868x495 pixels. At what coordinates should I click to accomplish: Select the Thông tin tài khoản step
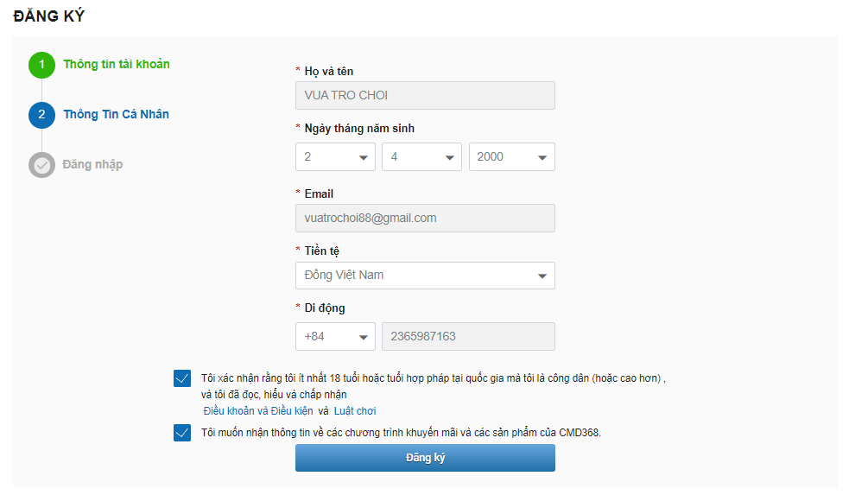pyautogui.click(x=117, y=64)
